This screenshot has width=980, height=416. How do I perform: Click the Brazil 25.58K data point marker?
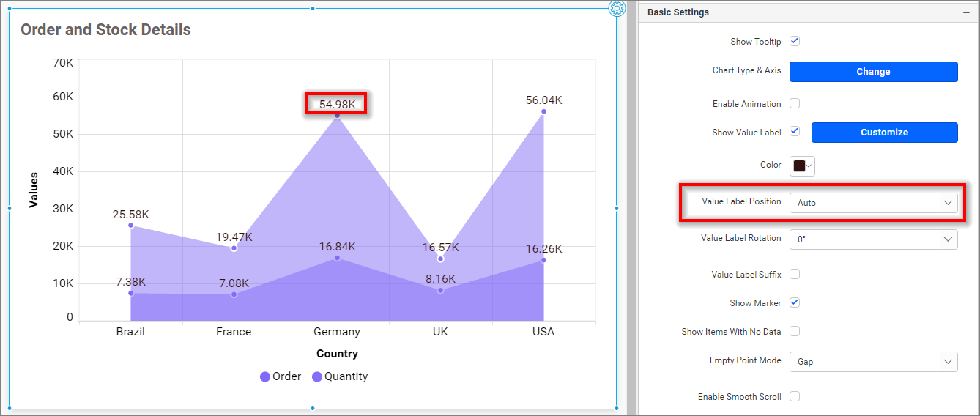(x=131, y=226)
